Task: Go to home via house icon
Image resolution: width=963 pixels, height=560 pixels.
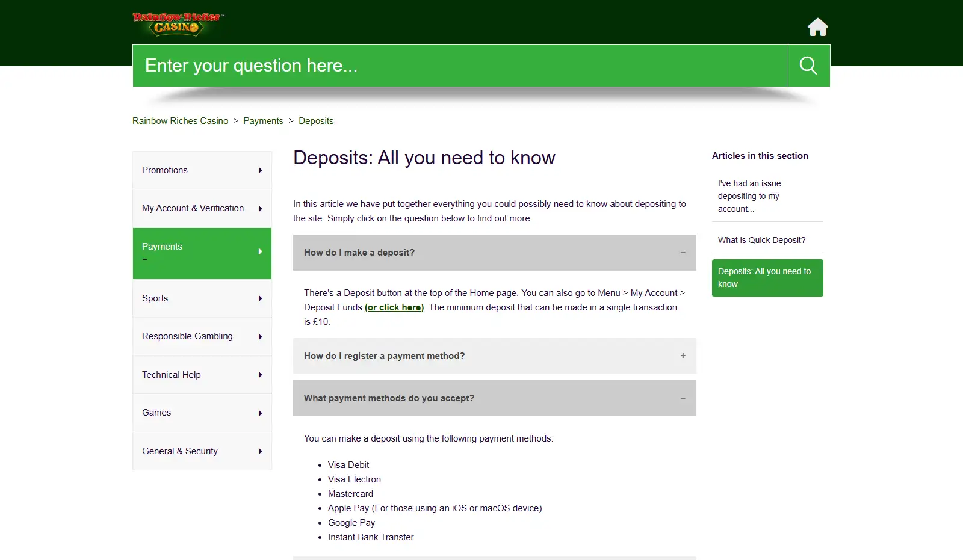Action: [817, 27]
